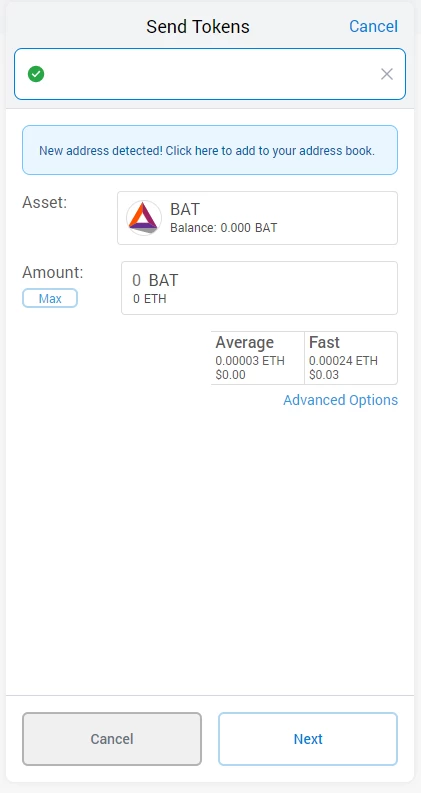Click the Asset: label
The height and width of the screenshot is (793, 421).
[45, 203]
